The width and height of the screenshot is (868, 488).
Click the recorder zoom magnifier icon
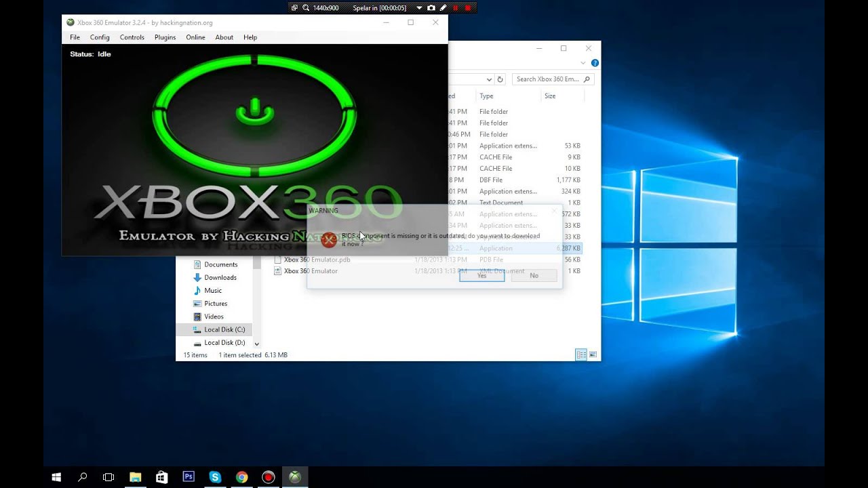(x=306, y=8)
